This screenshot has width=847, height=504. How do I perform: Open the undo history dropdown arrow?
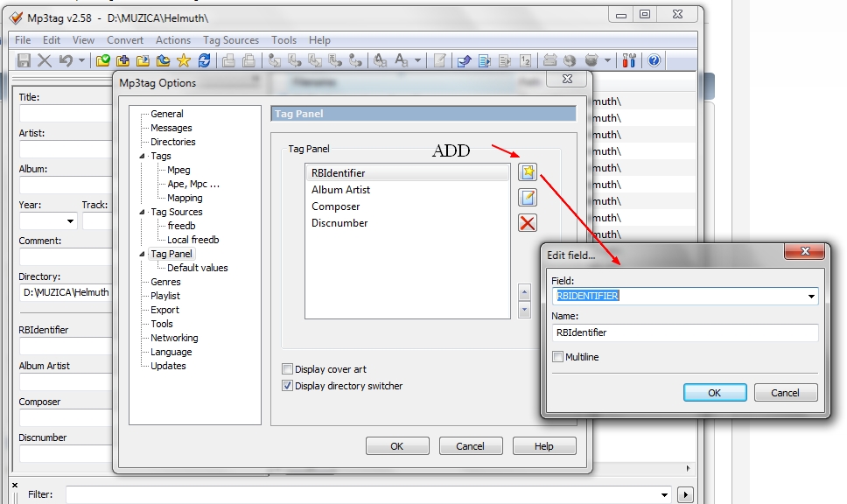pyautogui.click(x=81, y=60)
